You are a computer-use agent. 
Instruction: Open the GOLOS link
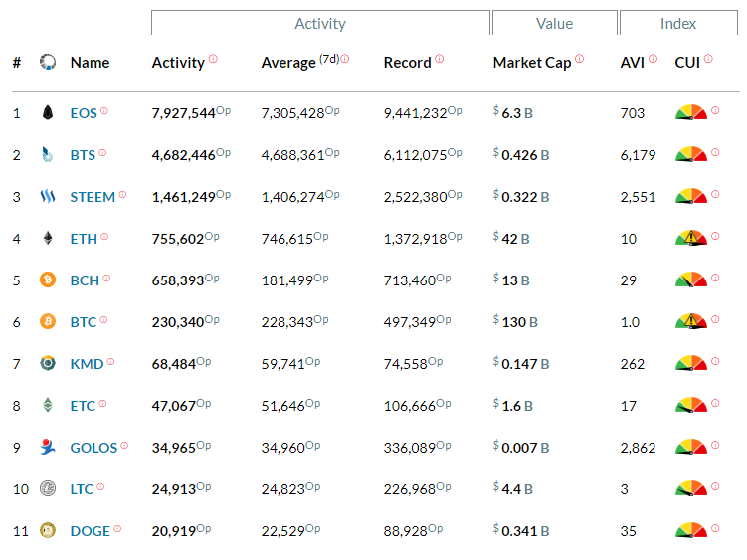[x=93, y=448]
